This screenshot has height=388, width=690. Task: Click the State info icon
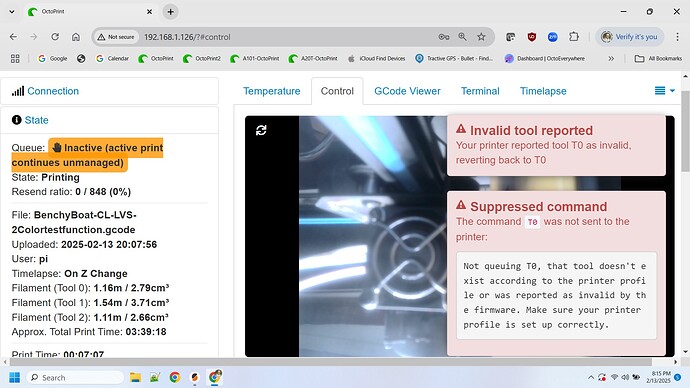click(x=17, y=120)
